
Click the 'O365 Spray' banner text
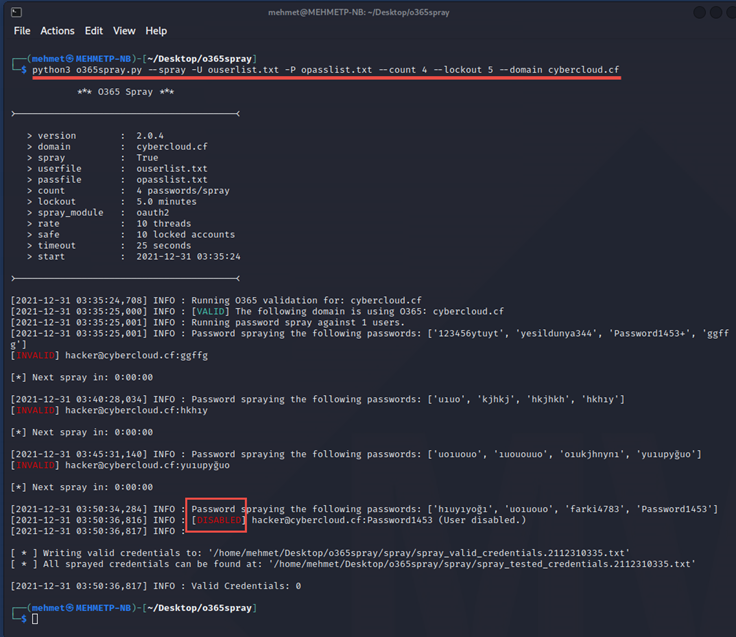[125, 92]
